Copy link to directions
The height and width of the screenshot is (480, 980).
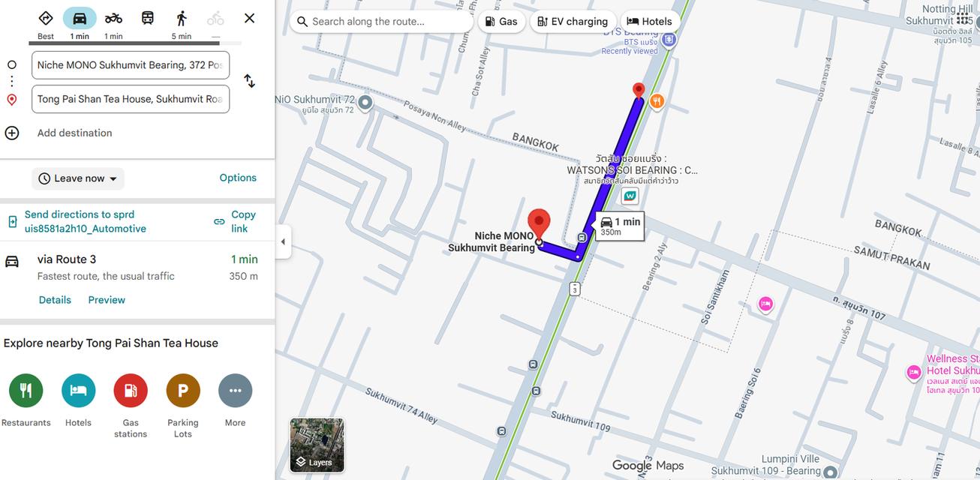(x=236, y=221)
